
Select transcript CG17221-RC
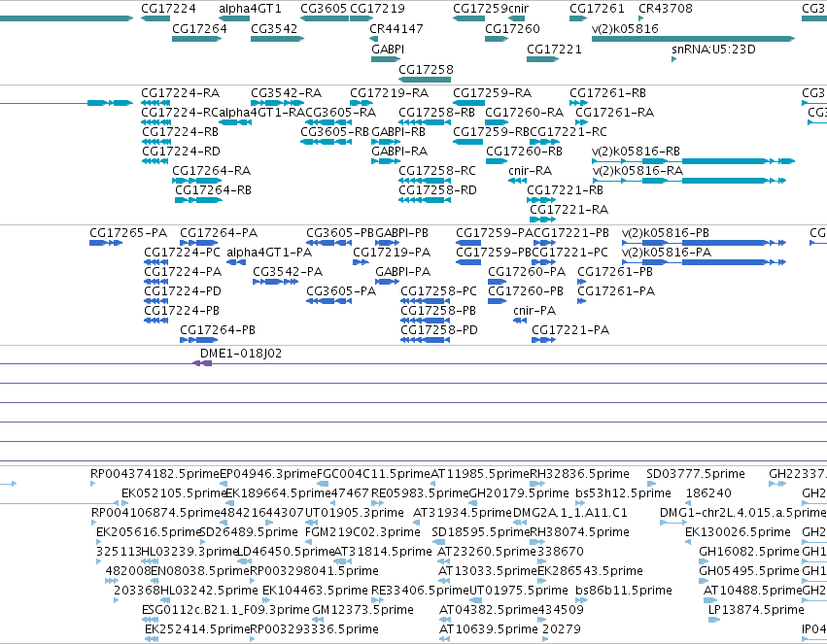pyautogui.click(x=545, y=142)
